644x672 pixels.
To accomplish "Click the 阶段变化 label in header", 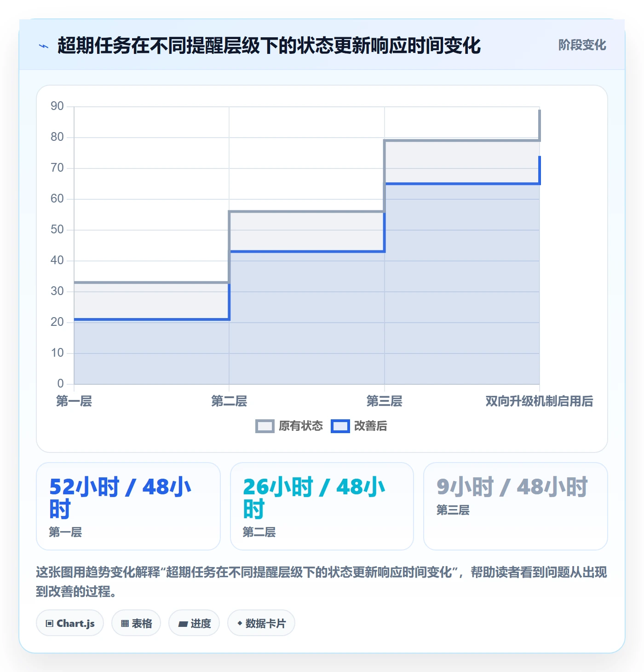I will pos(582,45).
